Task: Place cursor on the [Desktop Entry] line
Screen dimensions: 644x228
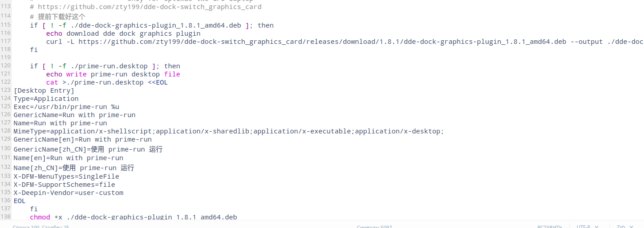Action: 44,90
